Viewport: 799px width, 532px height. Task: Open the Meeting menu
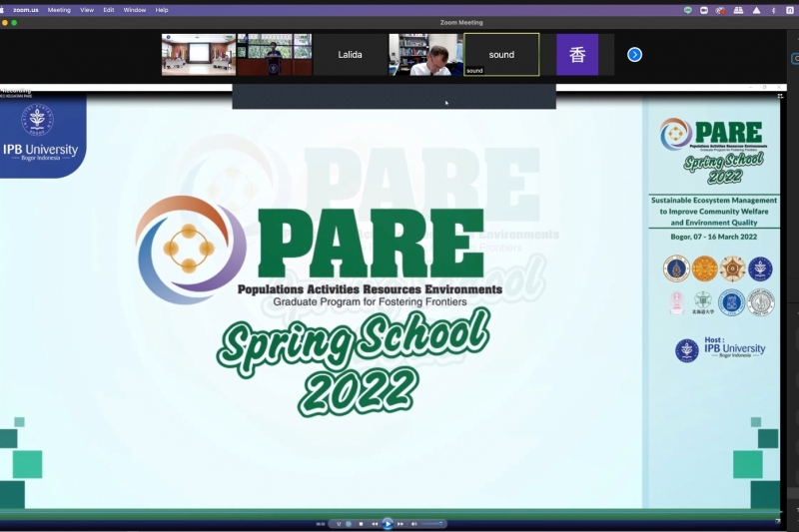coord(59,10)
